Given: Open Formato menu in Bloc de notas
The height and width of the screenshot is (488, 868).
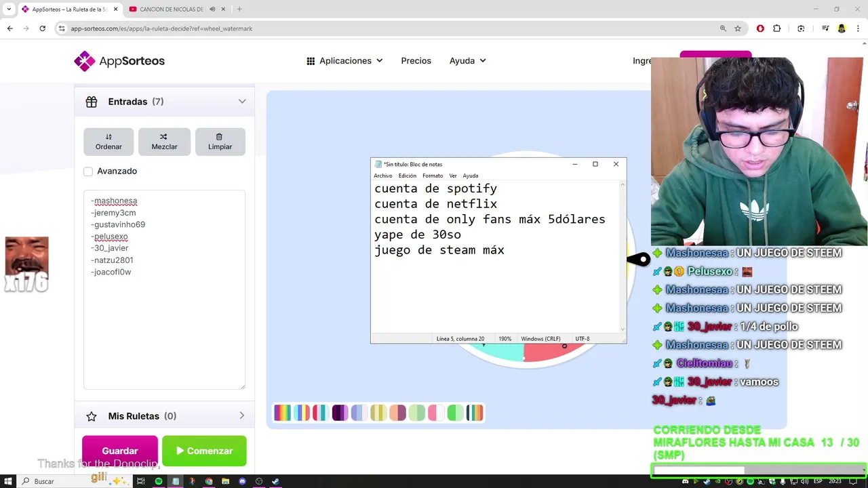Looking at the screenshot, I should click(x=433, y=176).
